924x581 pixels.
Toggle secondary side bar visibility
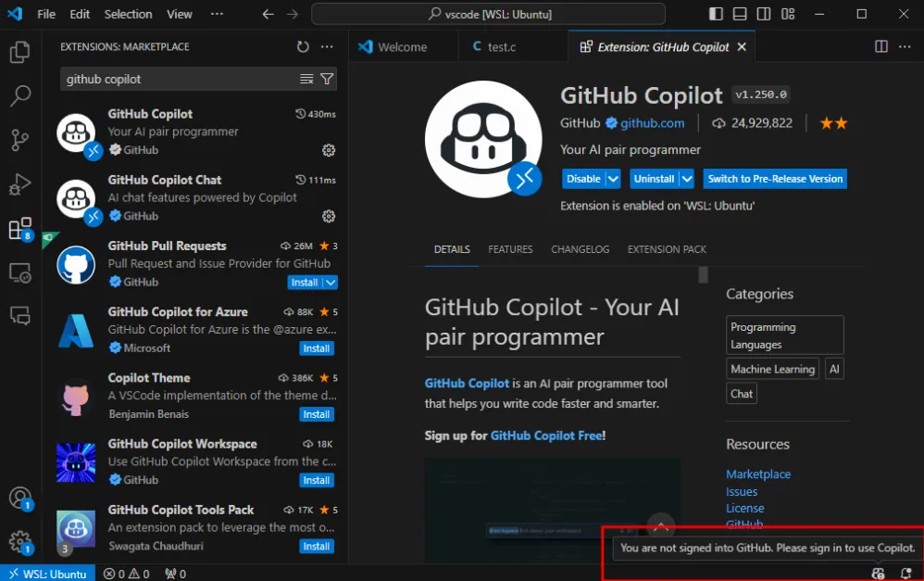[x=764, y=14]
